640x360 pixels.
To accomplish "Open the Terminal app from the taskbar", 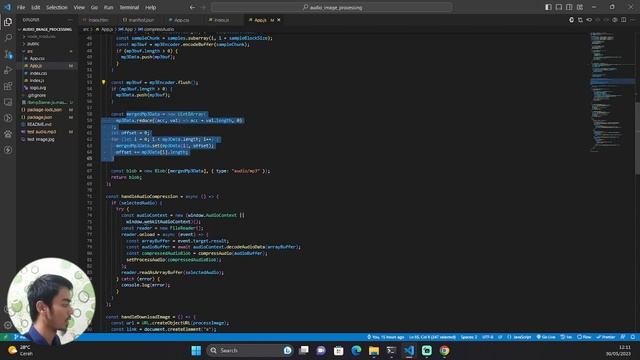I will click(391, 351).
